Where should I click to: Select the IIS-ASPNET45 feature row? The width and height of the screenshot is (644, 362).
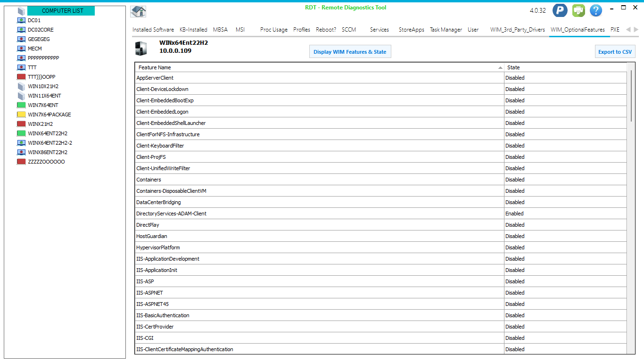[381, 304]
